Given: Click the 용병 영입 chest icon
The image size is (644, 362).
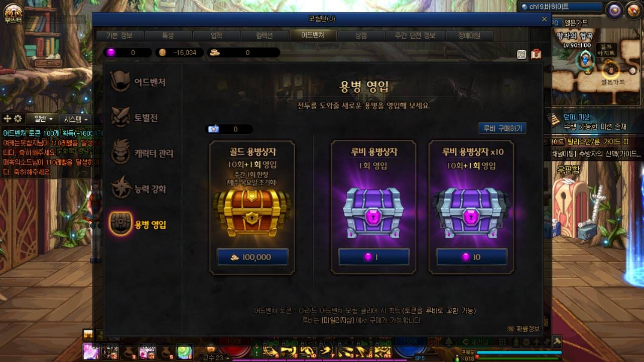Looking at the screenshot, I should pos(121,225).
